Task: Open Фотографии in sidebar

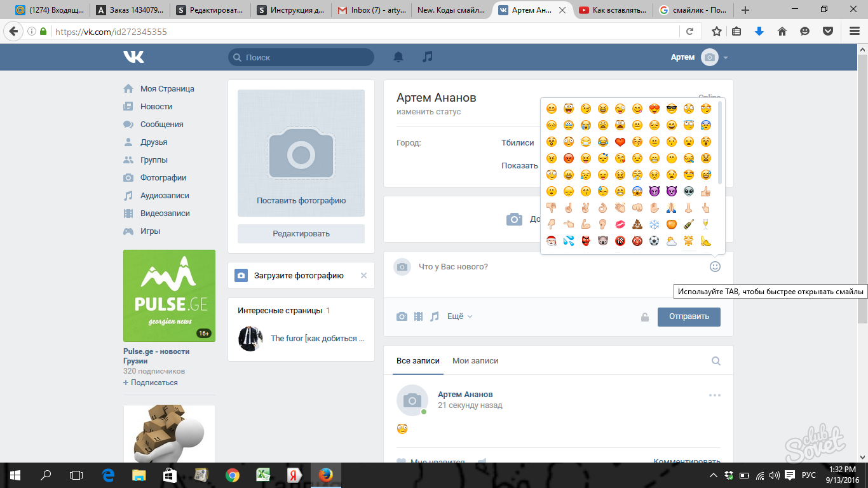Action: coord(163,178)
